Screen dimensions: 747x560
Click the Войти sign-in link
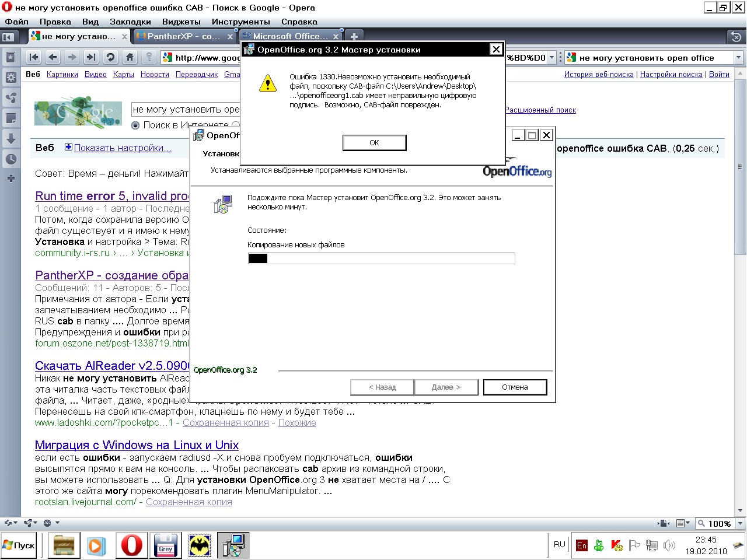(719, 75)
